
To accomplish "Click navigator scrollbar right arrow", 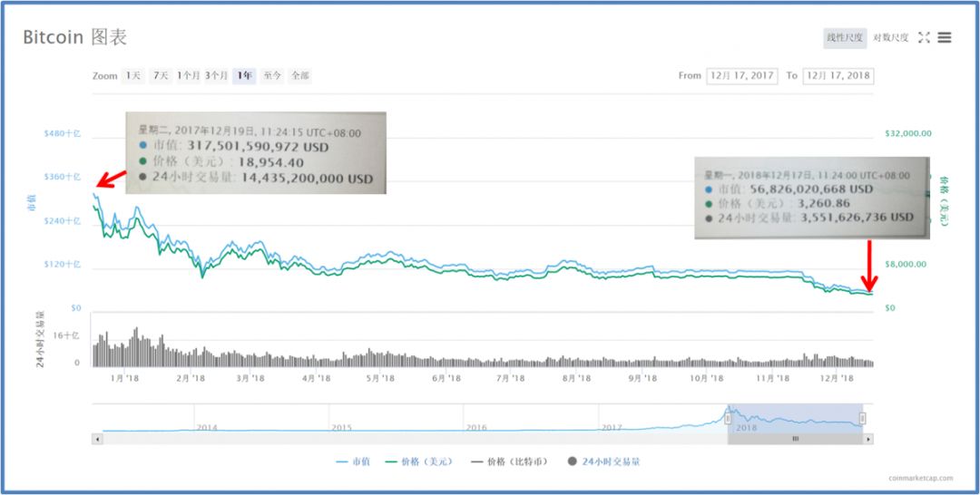I will (868, 439).
